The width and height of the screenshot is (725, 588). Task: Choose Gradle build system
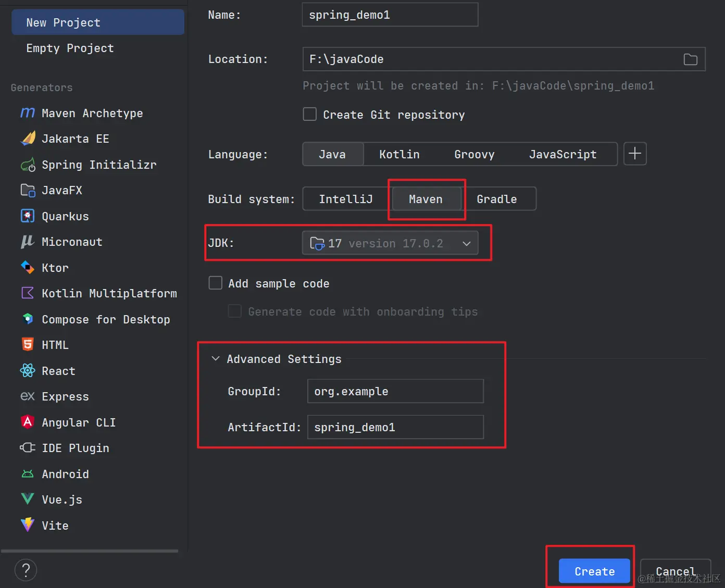(497, 199)
